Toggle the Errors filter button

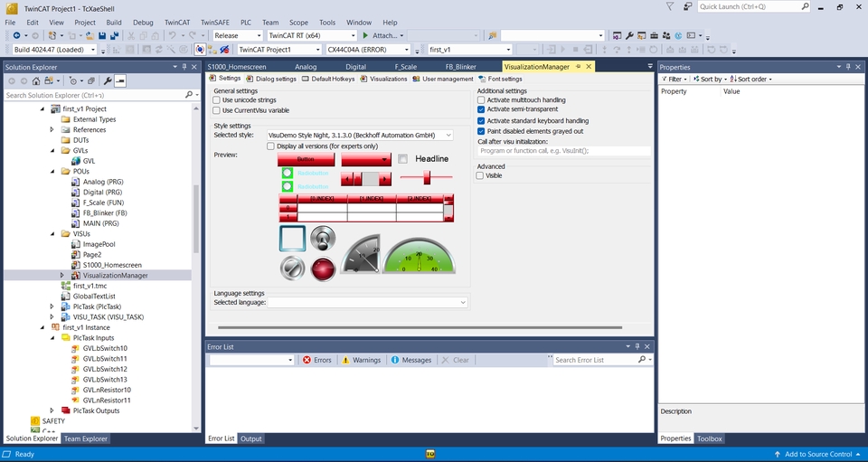(x=316, y=360)
